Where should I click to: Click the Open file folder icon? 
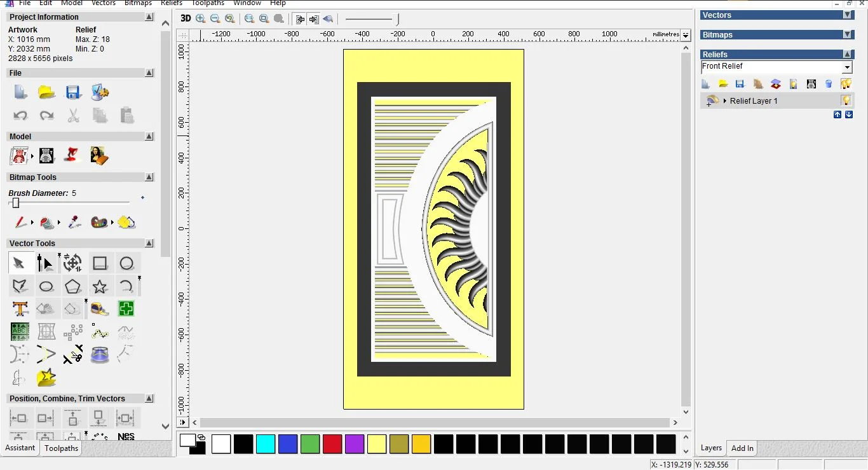coord(46,92)
